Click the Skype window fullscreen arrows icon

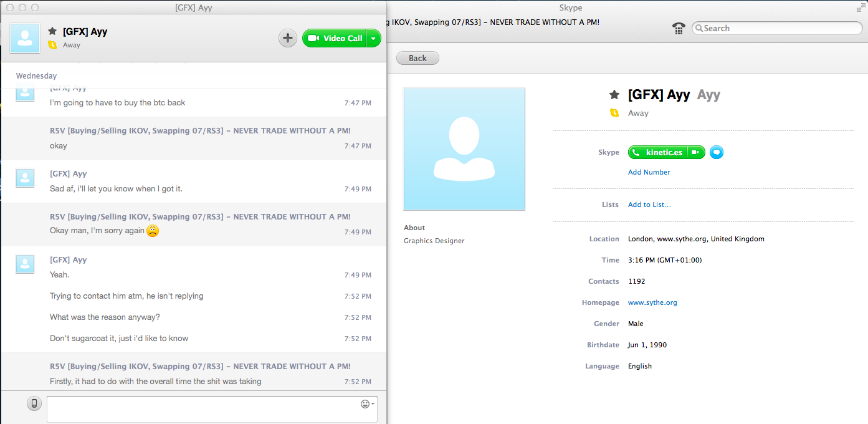point(860,7)
